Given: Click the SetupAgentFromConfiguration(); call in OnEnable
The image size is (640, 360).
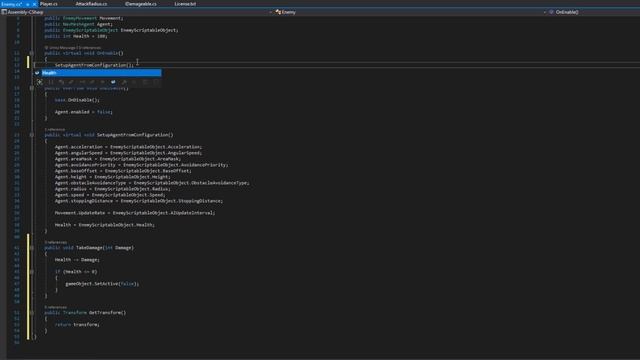Looking at the screenshot, I should (x=94, y=65).
